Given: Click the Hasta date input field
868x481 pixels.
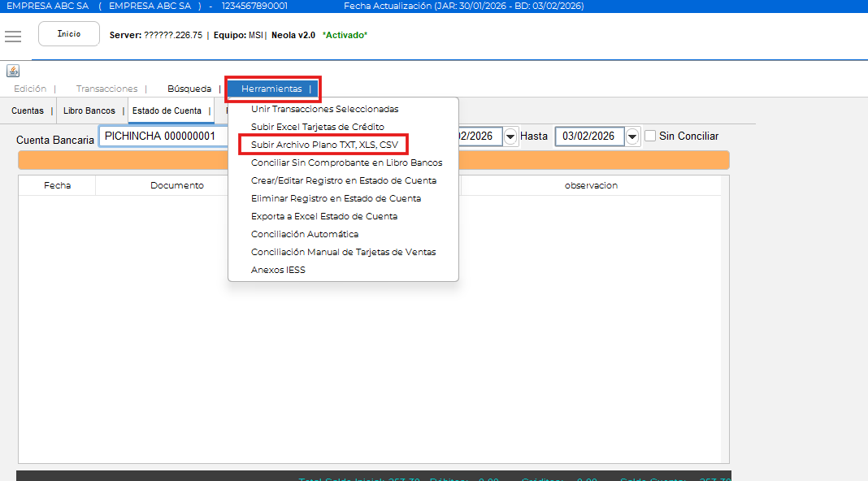Looking at the screenshot, I should pos(589,136).
